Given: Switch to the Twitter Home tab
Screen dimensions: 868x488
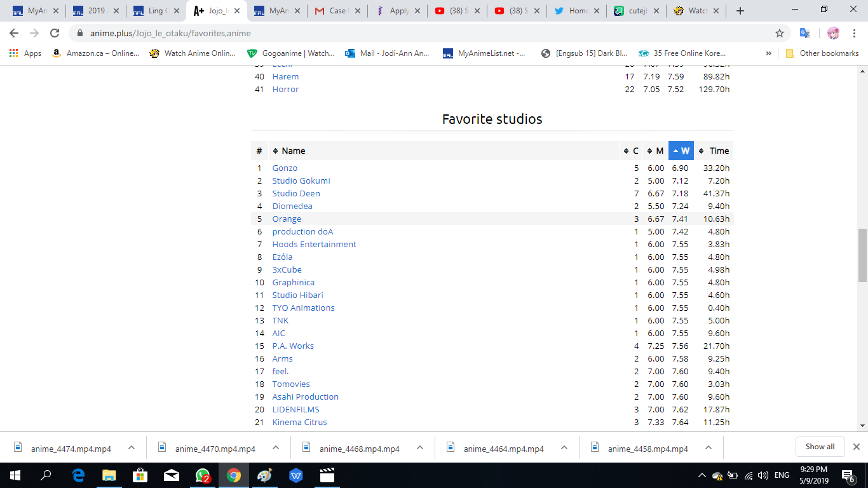Looking at the screenshot, I should pyautogui.click(x=574, y=10).
